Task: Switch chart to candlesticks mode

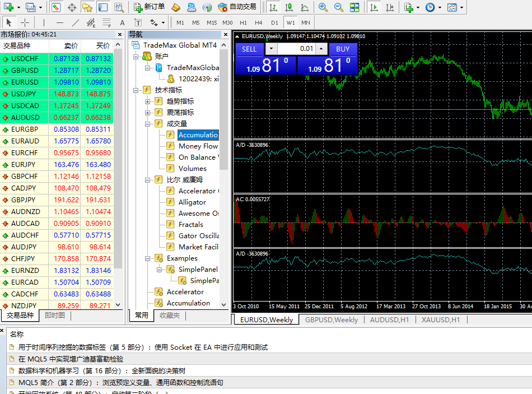Action: pyautogui.click(x=289, y=7)
